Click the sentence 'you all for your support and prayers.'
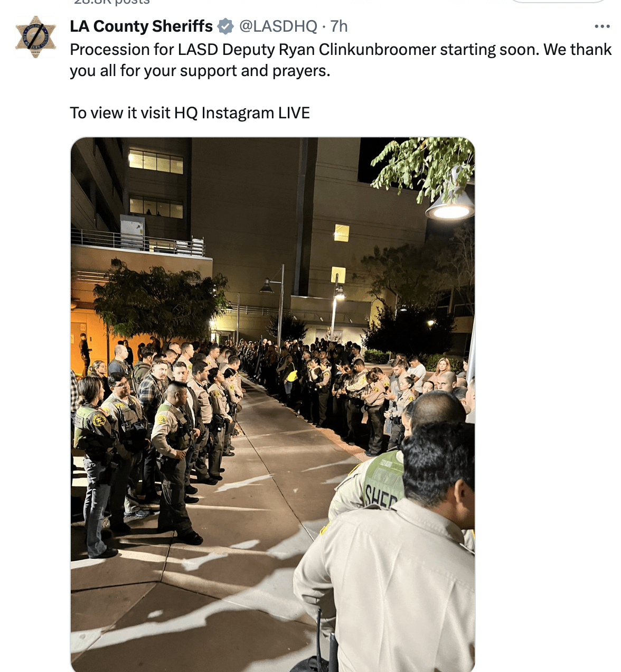 click(200, 70)
